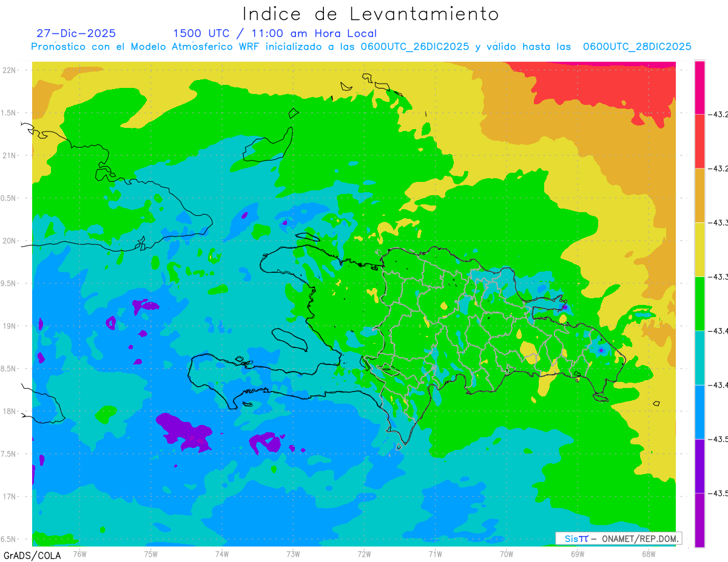Click the '74W' longitude label
The height and width of the screenshot is (562, 728).
[222, 554]
